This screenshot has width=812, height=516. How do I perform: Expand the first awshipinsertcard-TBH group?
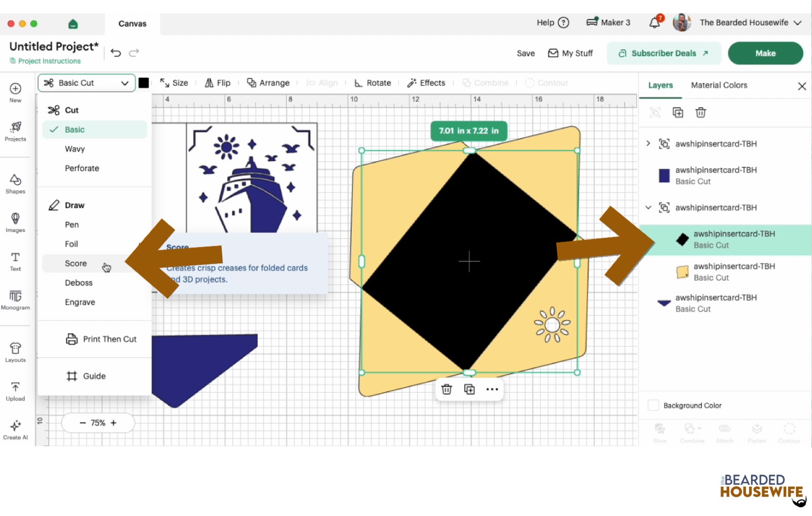click(648, 144)
